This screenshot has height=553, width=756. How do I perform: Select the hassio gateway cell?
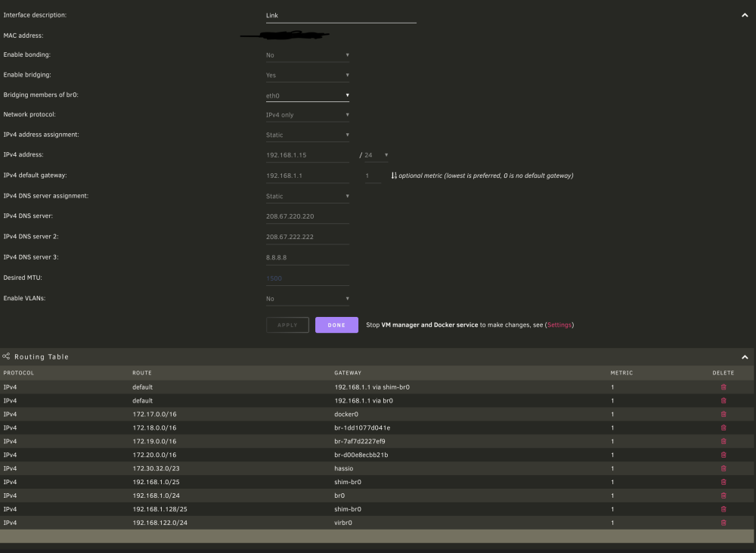click(x=344, y=468)
